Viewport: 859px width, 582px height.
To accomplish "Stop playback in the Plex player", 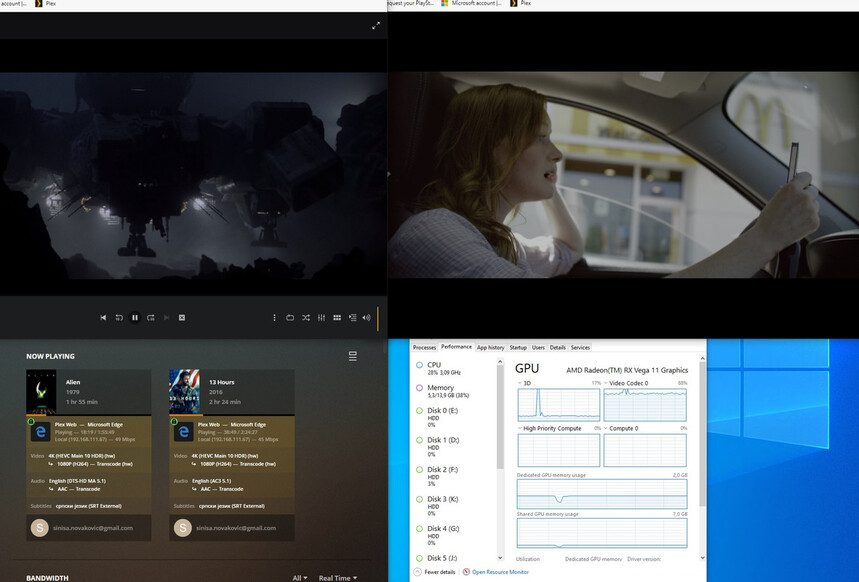I will (182, 318).
